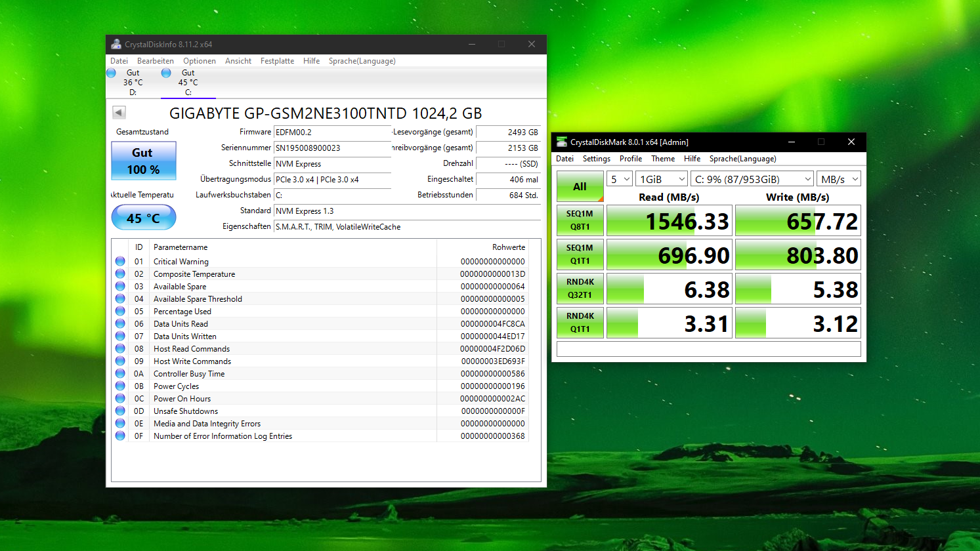Click status orb for drive C:
The image size is (980, 551).
[x=166, y=73]
